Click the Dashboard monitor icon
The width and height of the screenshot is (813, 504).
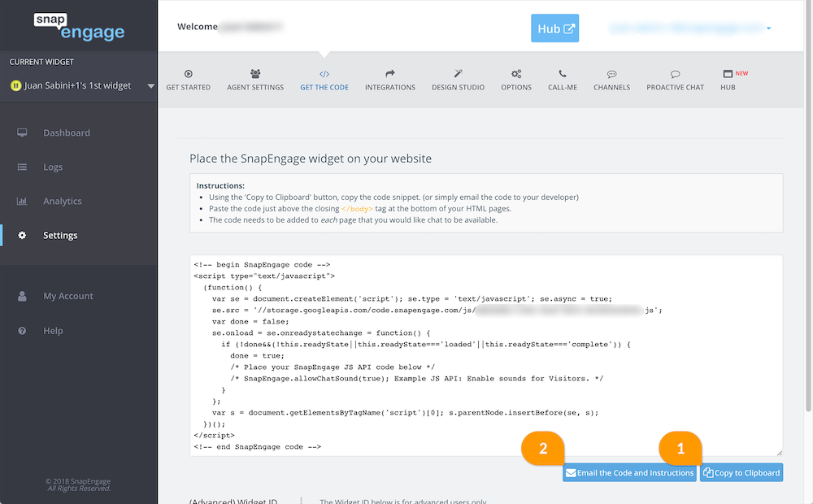[x=22, y=133]
